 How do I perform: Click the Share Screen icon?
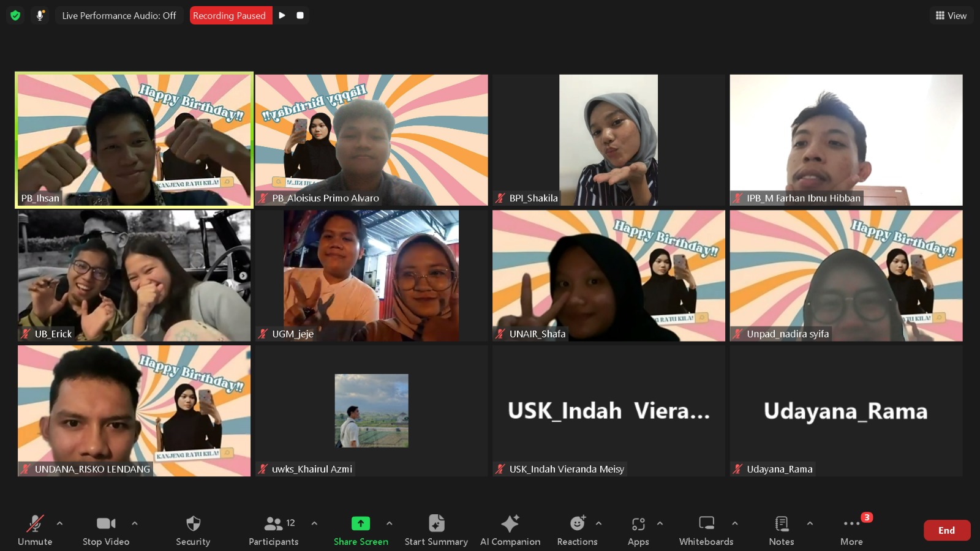(361, 523)
